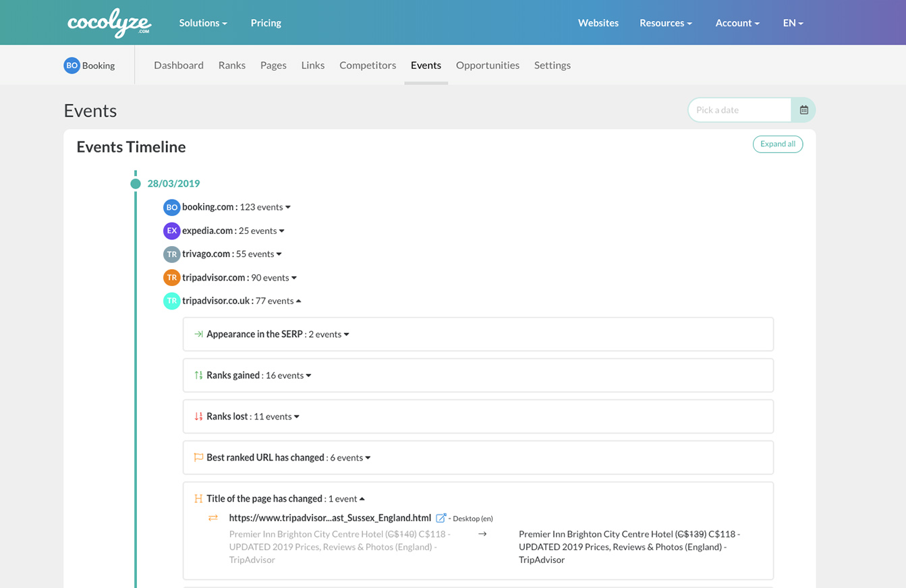Click the Events Timeline heading
Screen dimensions: 906x588
[x=131, y=147]
